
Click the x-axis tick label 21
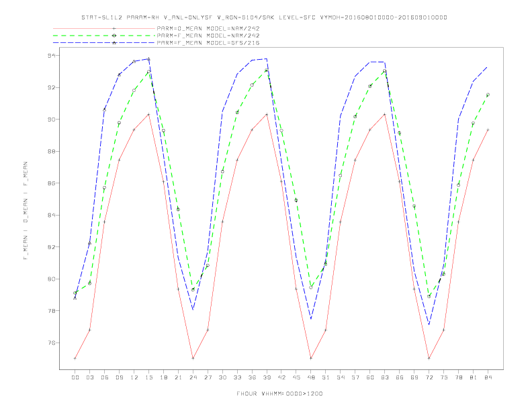click(x=178, y=377)
